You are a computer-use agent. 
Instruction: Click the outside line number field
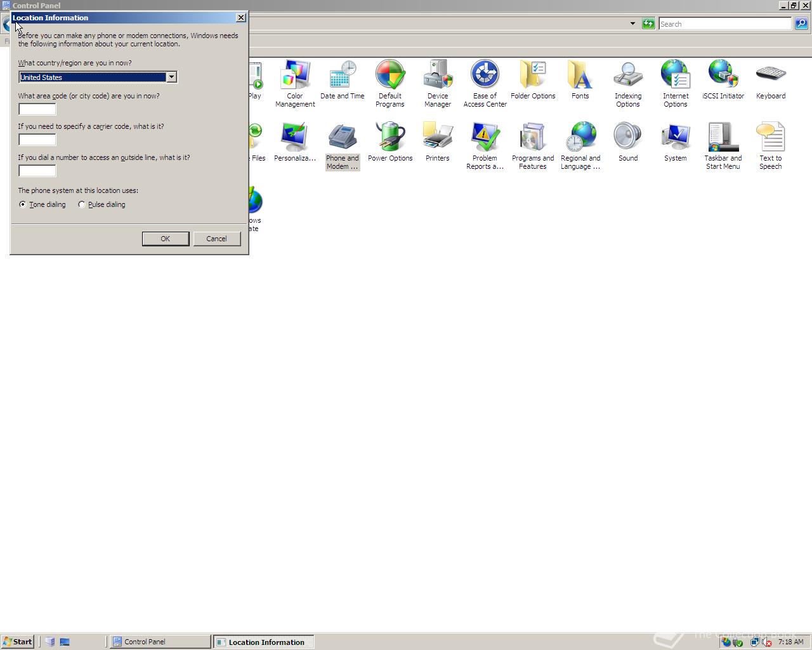coord(37,171)
